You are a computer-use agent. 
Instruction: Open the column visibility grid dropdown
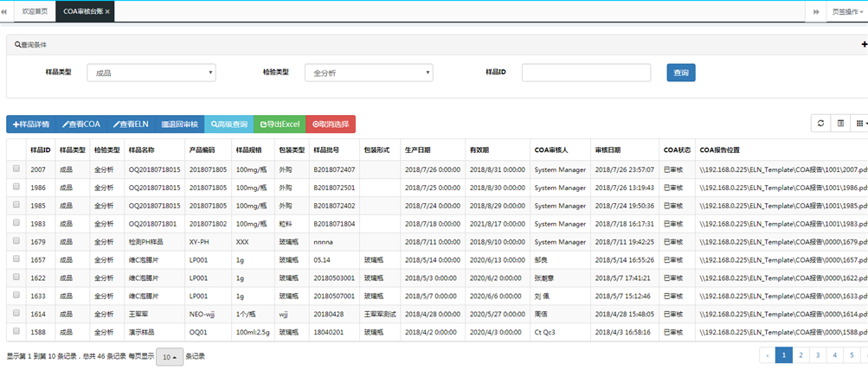click(859, 124)
